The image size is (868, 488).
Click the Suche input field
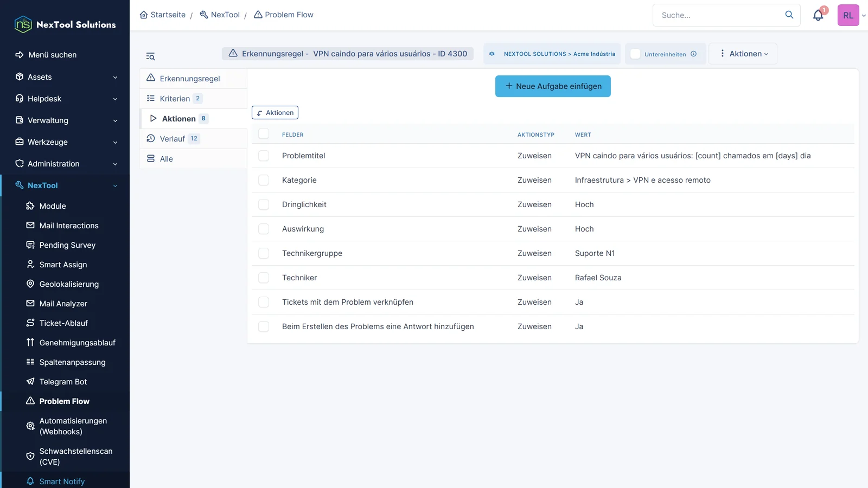(x=719, y=15)
